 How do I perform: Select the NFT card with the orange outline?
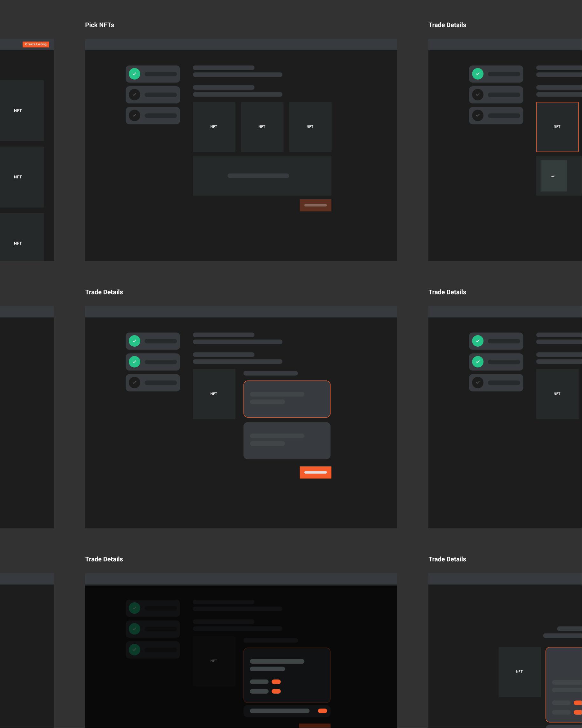[x=557, y=127]
